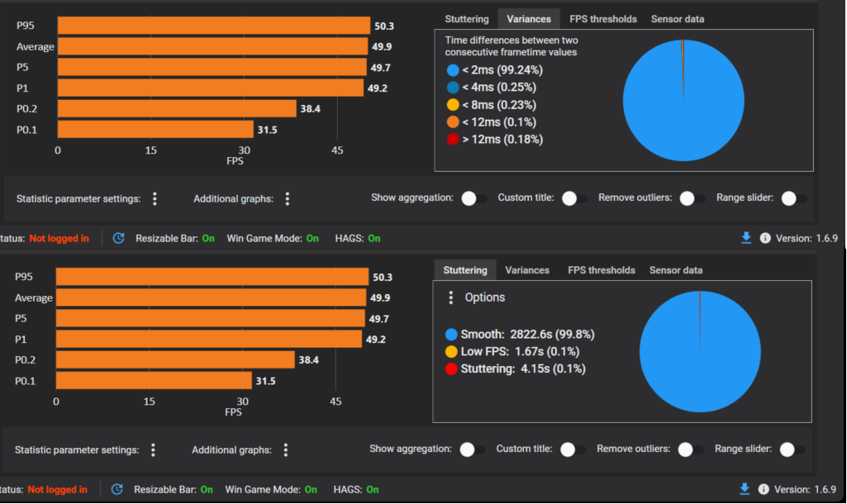The height and width of the screenshot is (504, 847).
Task: Click 'Resizable Bar: On' in Variances-view window
Action: (x=175, y=238)
